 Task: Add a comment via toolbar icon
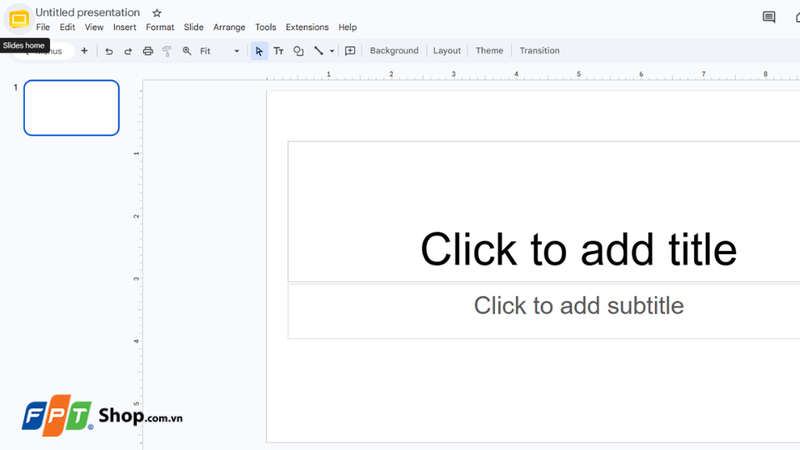point(350,51)
